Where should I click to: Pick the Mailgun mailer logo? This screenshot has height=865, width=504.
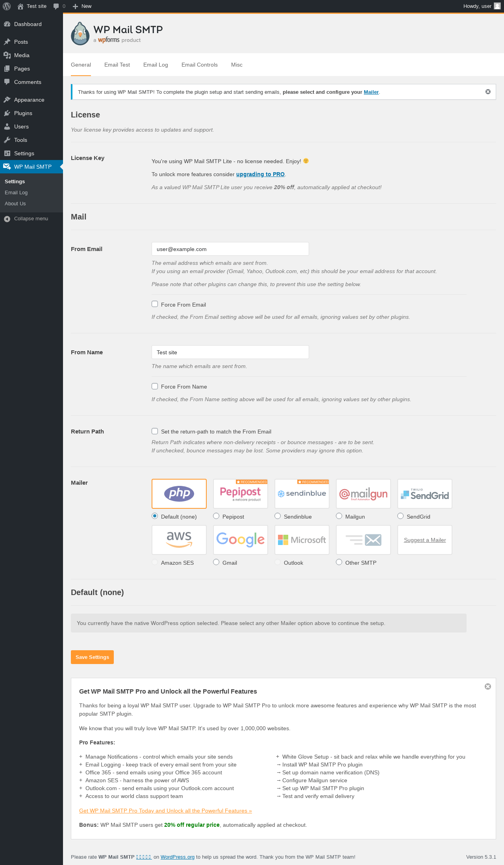click(363, 494)
